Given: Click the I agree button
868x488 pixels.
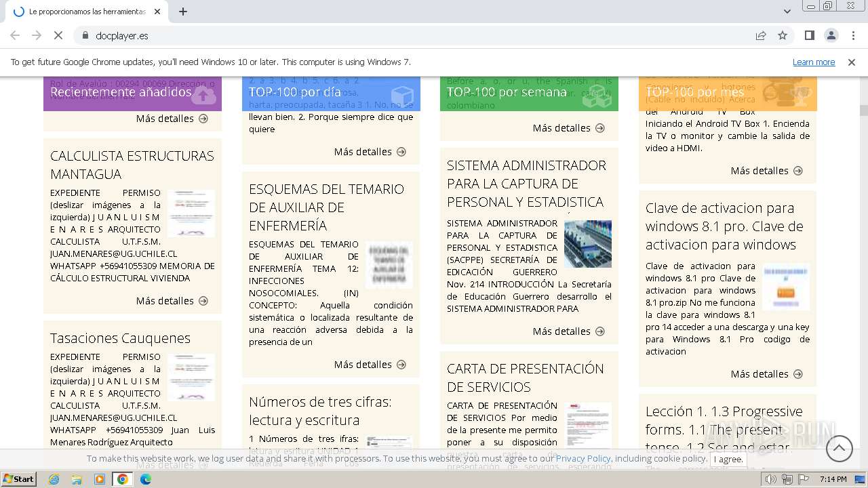Looking at the screenshot, I should [x=728, y=459].
